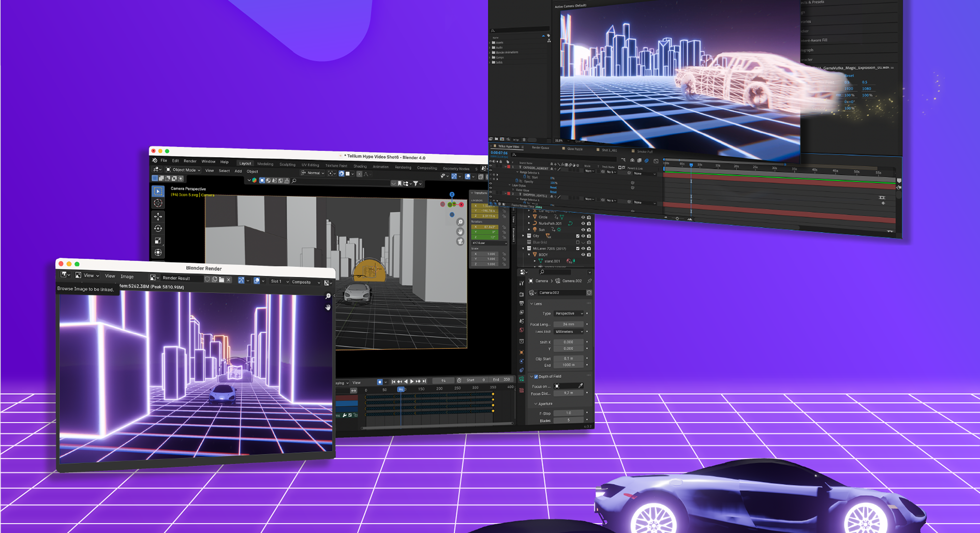Pin the Camera properties context
Viewport: 980px width, 533px height.
589,281
